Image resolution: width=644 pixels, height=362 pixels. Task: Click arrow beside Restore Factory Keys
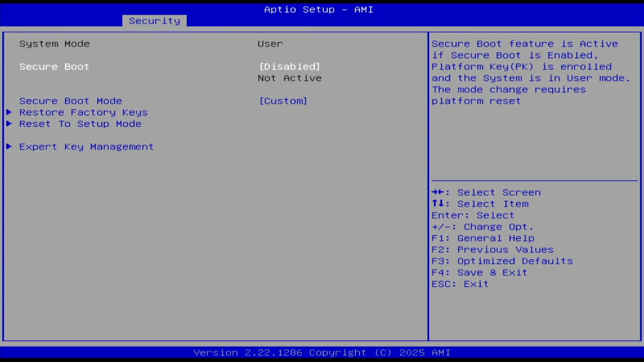point(9,112)
